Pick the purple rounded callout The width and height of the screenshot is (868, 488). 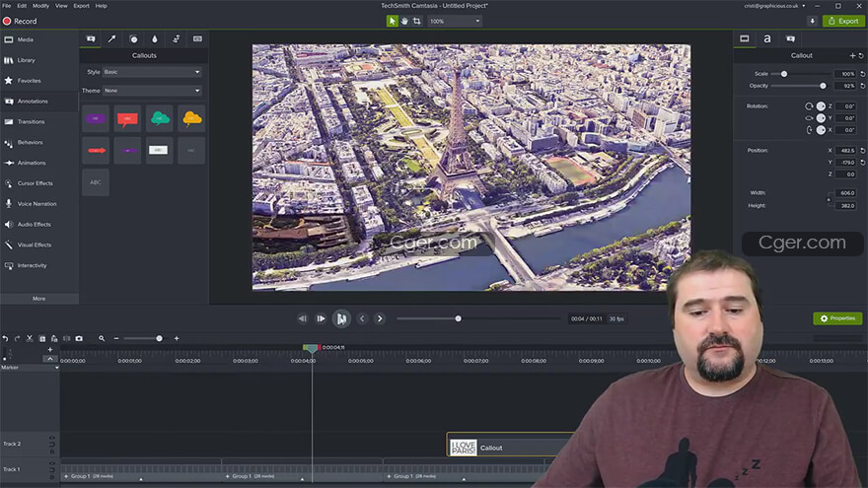coord(96,118)
